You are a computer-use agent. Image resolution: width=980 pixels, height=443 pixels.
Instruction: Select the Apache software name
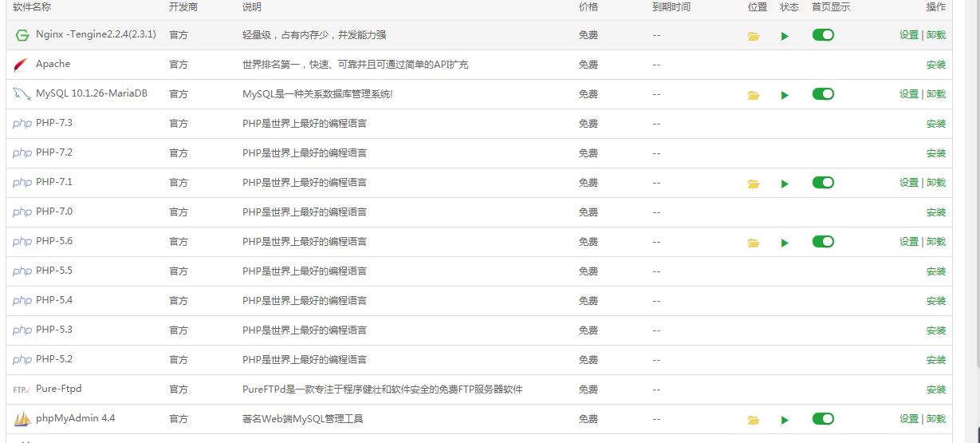53,65
